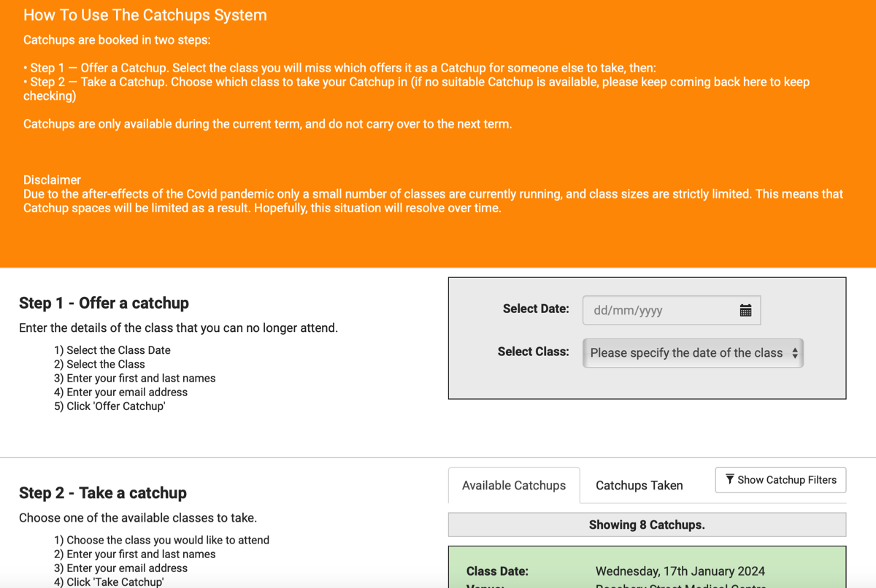The height and width of the screenshot is (588, 876).
Task: Click instruction '4) Enter your email address'
Action: click(120, 392)
